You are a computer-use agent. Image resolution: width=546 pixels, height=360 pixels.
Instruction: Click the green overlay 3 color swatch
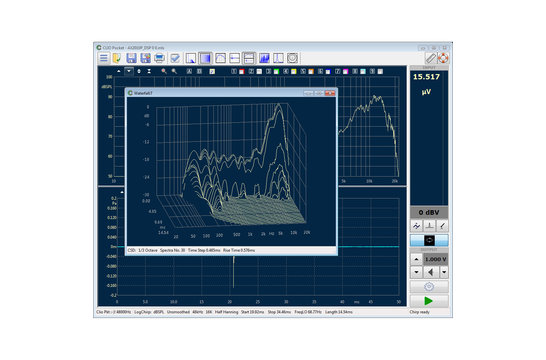point(276,72)
